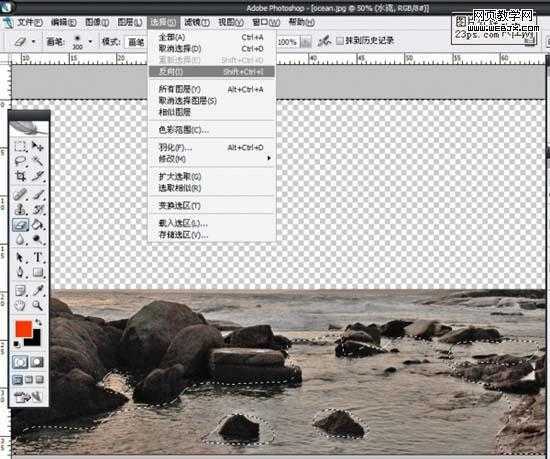Switch to Quick Mask mode
This screenshot has height=459, width=550.
37,362
